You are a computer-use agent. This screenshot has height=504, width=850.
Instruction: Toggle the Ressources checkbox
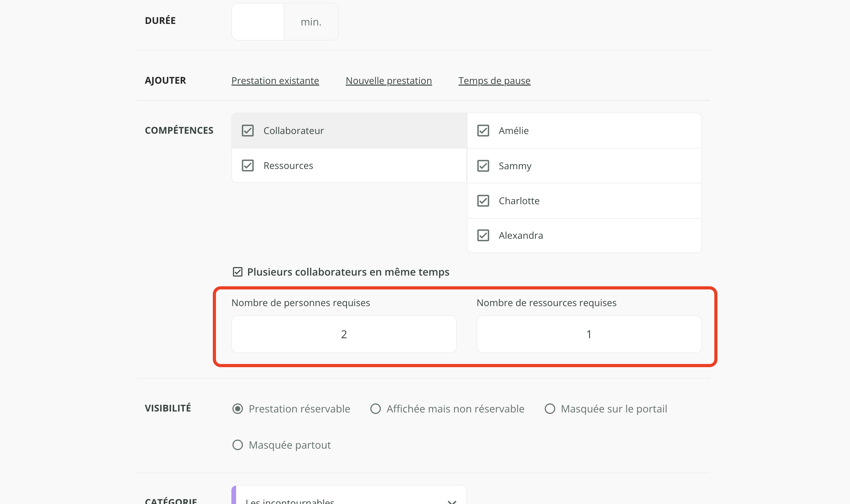pos(247,166)
